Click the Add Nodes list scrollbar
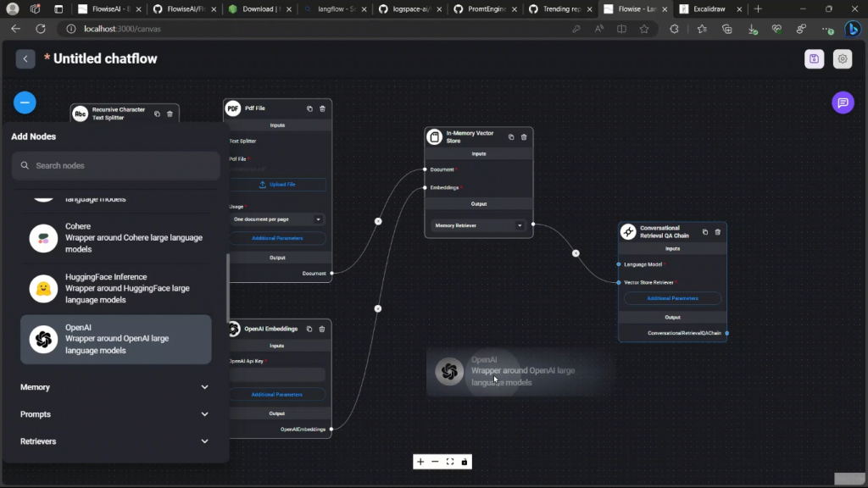This screenshot has height=488, width=868. pos(227,288)
